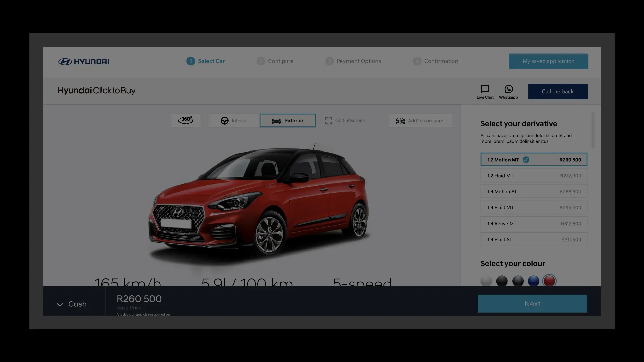Choose the blue colour swatch
Image resolution: width=644 pixels, height=362 pixels.
pos(534,281)
